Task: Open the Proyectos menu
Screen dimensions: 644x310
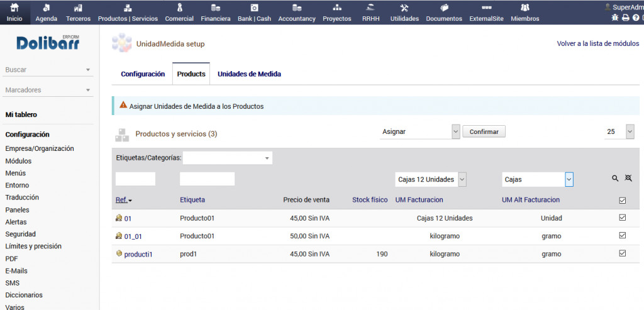Action: click(337, 13)
